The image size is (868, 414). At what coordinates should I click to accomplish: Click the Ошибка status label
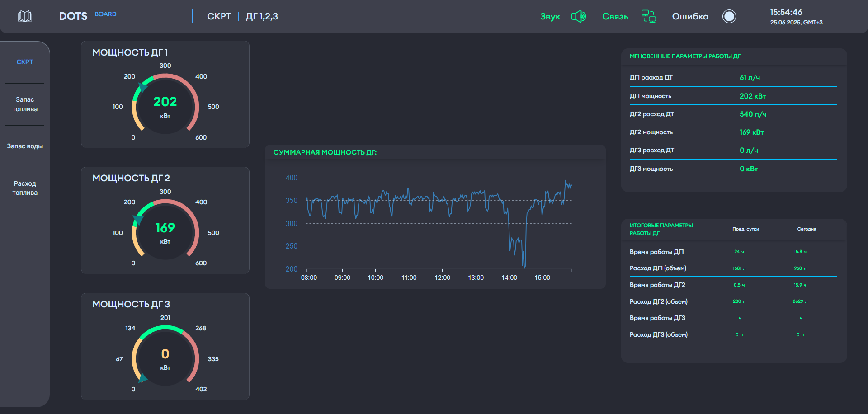690,17
